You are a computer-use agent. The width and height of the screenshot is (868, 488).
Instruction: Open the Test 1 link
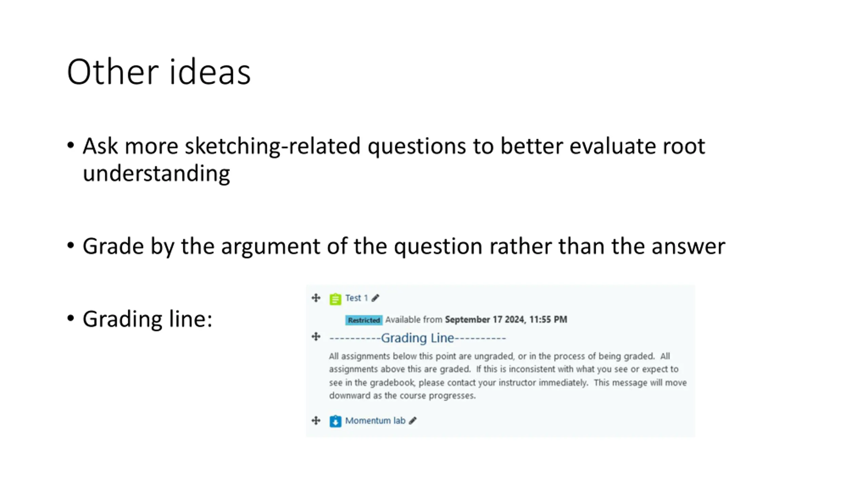point(356,298)
